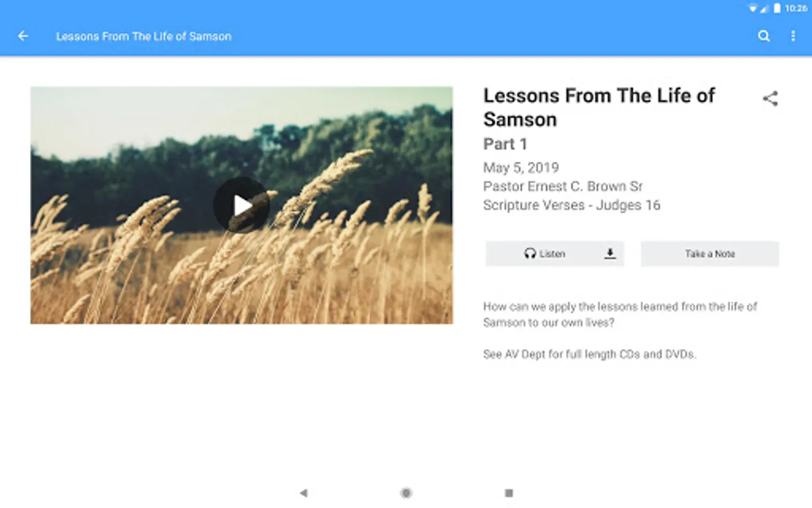
Task: Go back using the top-left arrow
Action: tap(23, 36)
